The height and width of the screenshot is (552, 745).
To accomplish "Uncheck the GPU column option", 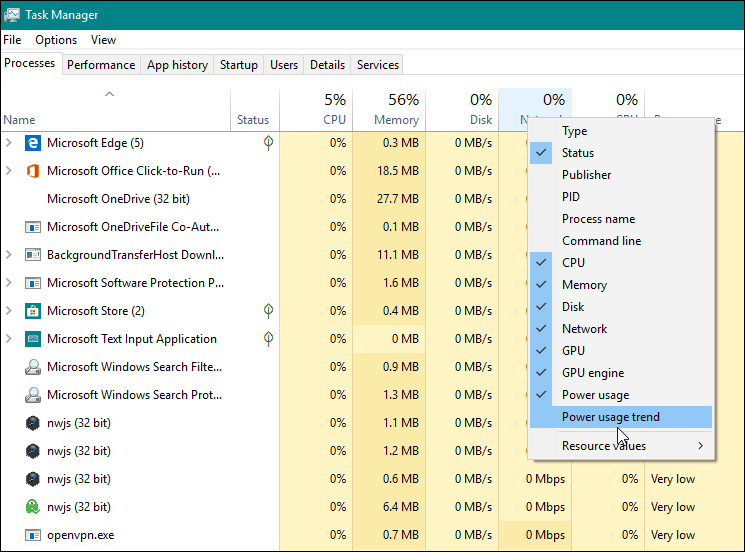I will click(621, 351).
